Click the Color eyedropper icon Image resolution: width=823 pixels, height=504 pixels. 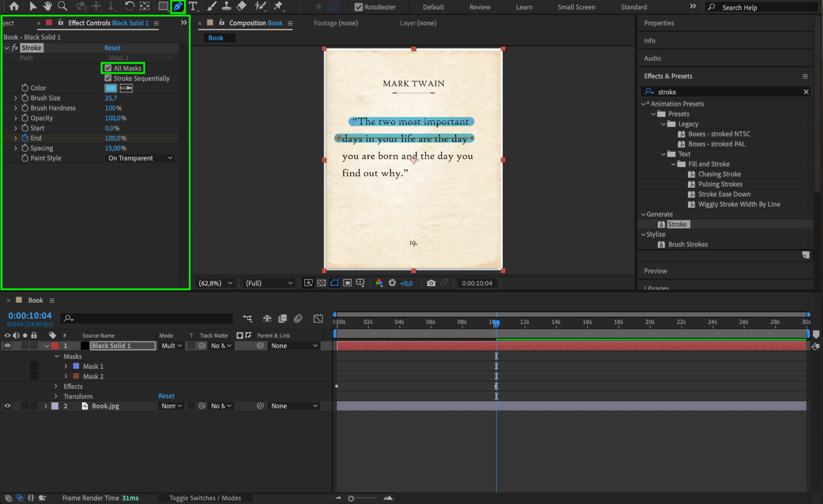coord(126,88)
